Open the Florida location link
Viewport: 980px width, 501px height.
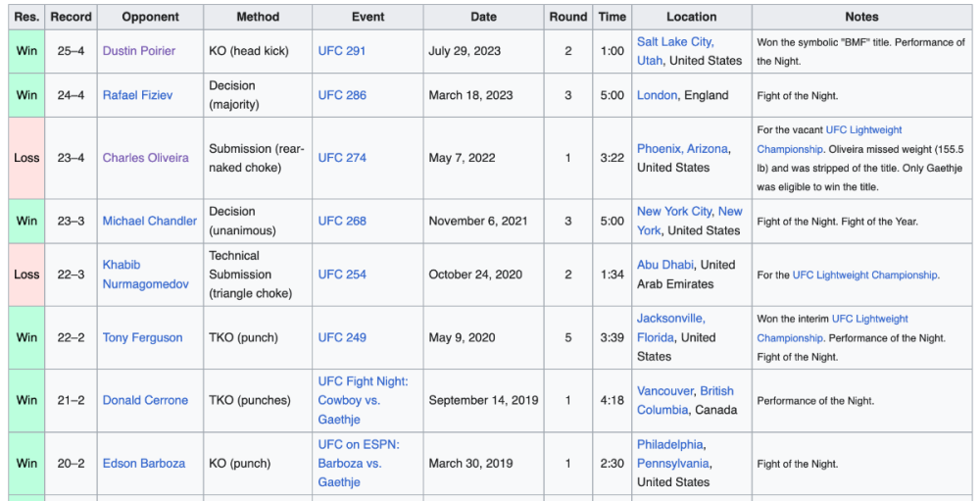[655, 337]
